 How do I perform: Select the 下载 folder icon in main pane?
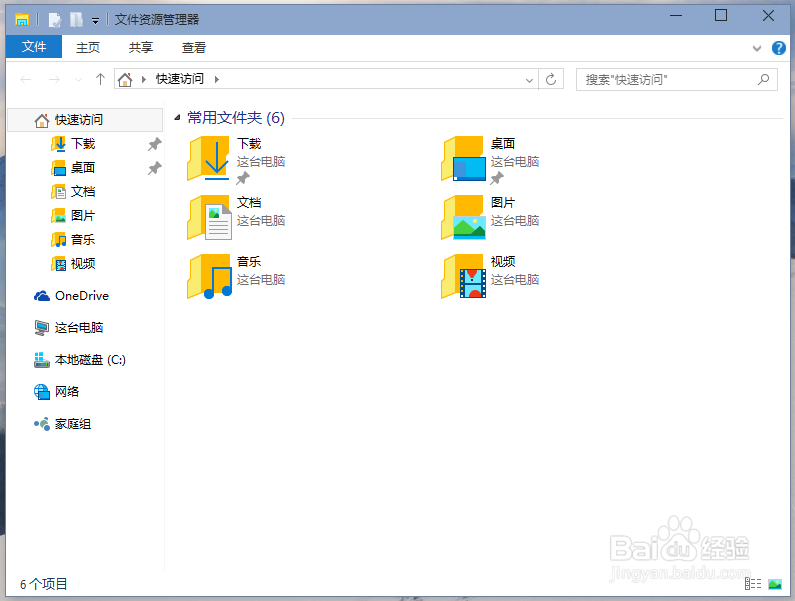(x=209, y=158)
